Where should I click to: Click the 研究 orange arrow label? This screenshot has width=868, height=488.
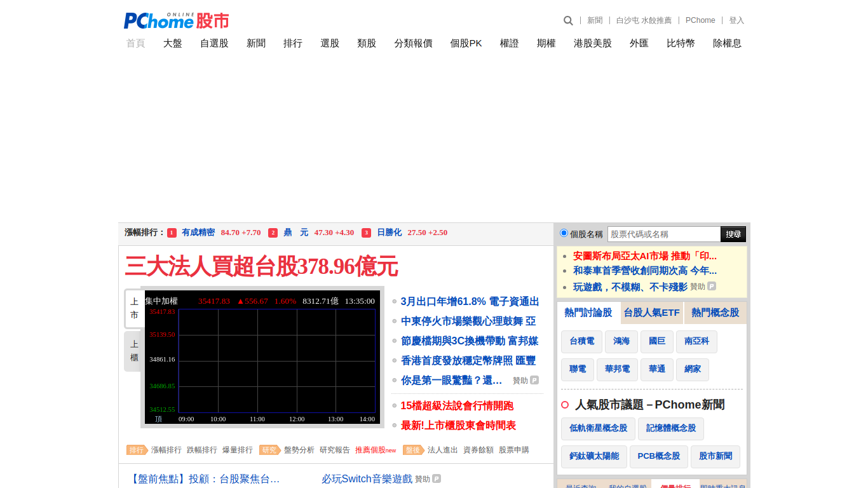(270, 450)
